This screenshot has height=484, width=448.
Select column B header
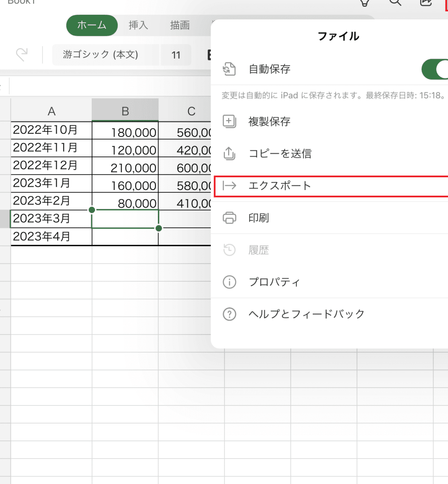click(125, 111)
